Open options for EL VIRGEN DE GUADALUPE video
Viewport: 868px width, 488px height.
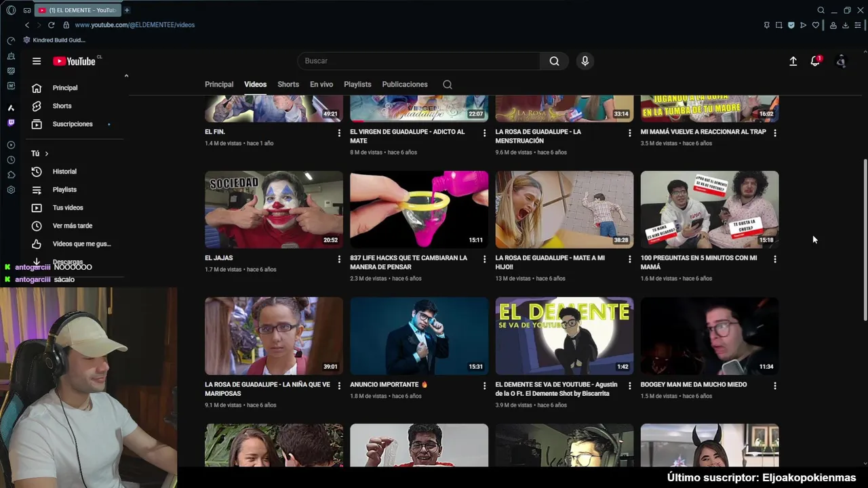point(484,133)
